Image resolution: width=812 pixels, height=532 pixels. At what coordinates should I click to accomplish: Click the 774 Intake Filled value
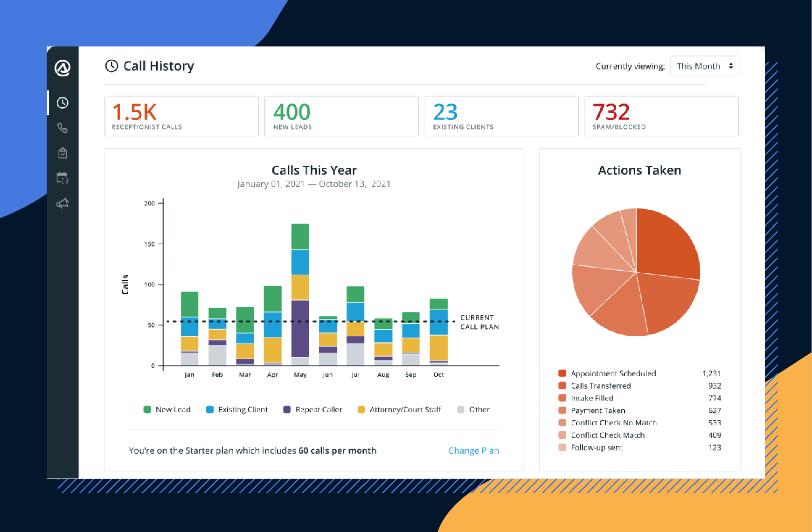click(x=715, y=398)
